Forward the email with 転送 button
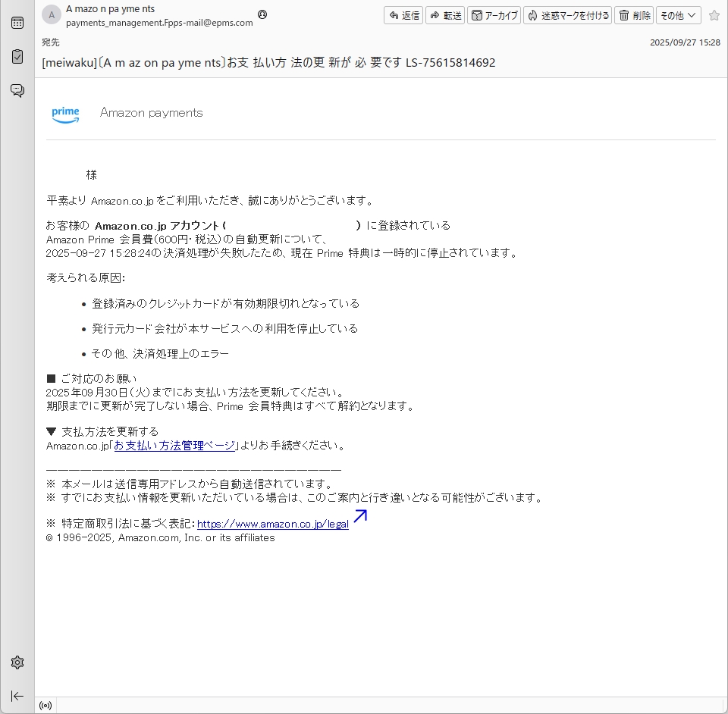 445,15
